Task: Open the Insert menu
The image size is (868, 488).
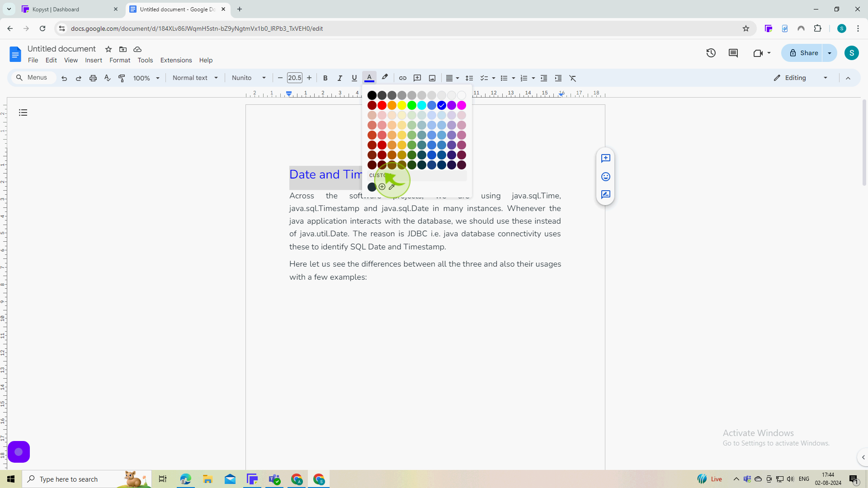Action: coord(93,60)
